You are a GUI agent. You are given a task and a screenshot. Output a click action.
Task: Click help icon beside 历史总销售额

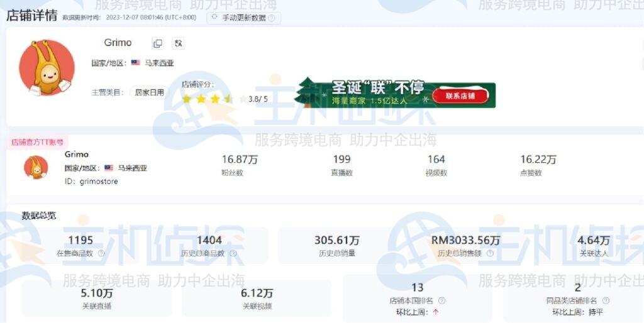[490, 253]
